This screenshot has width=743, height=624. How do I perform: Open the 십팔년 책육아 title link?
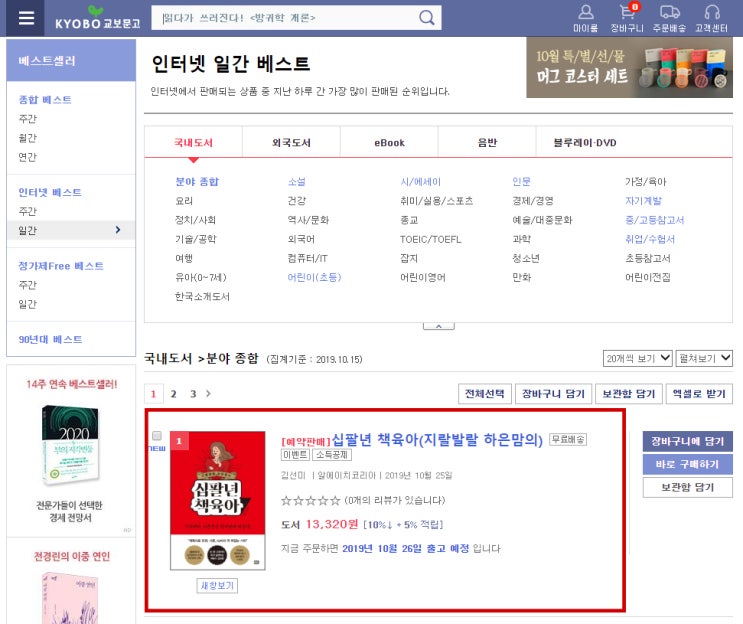437,440
